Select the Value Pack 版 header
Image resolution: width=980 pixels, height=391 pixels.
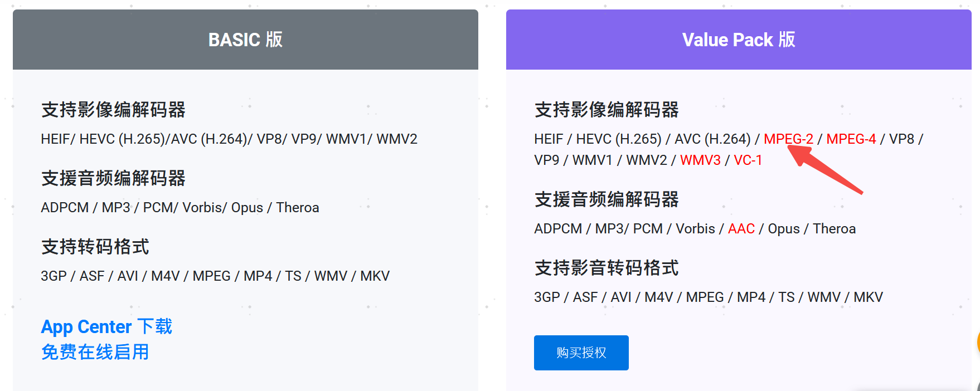pos(739,40)
